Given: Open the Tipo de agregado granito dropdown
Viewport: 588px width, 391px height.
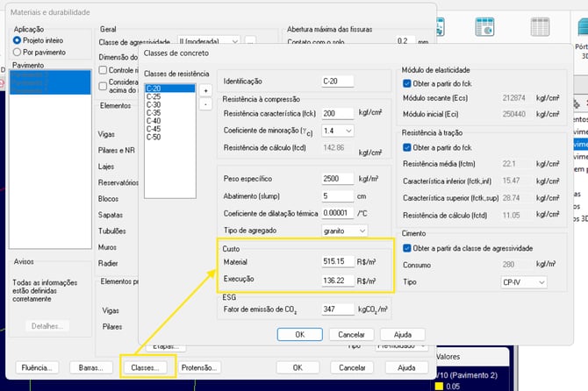Looking at the screenshot, I should (344, 231).
